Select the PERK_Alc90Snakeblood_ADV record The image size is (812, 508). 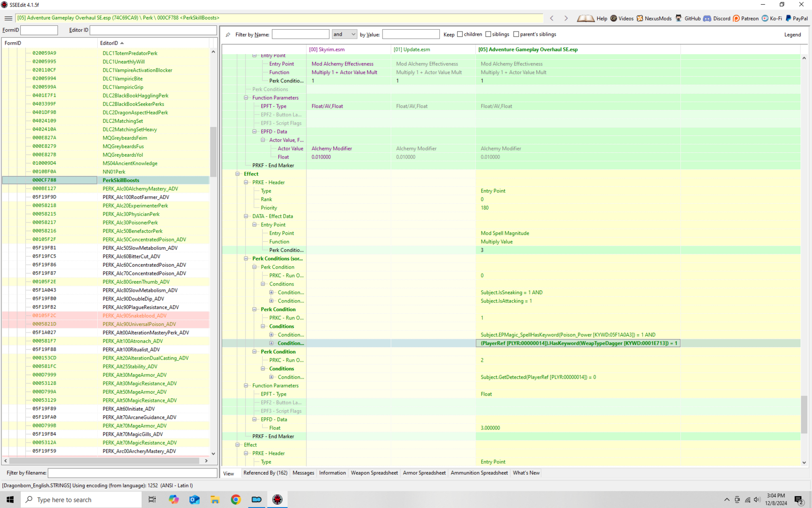(x=134, y=316)
